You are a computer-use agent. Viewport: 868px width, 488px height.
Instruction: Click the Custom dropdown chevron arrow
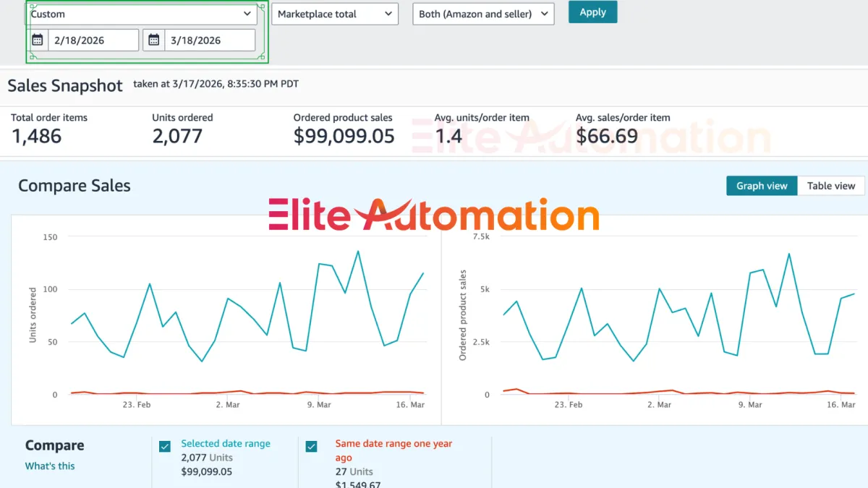pos(248,14)
